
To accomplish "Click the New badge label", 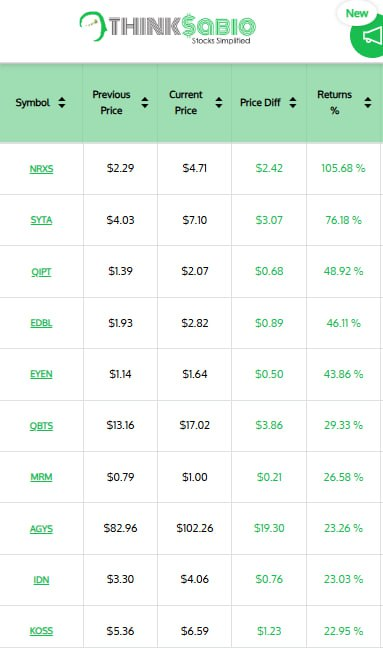I will pos(357,13).
